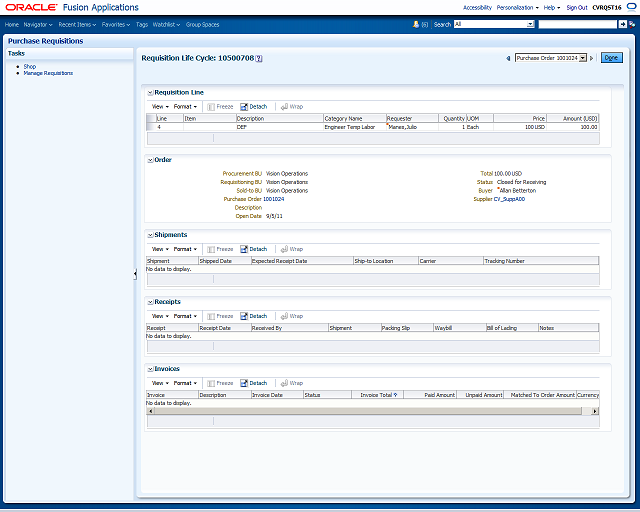Collapse the Invoices section
Viewport: 640px width, 512px height.
click(150, 369)
